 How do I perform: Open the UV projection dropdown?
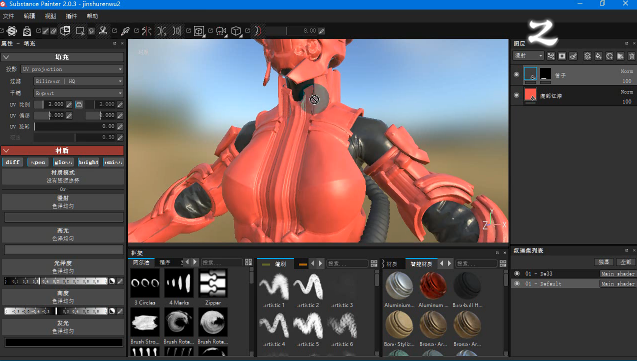72,69
